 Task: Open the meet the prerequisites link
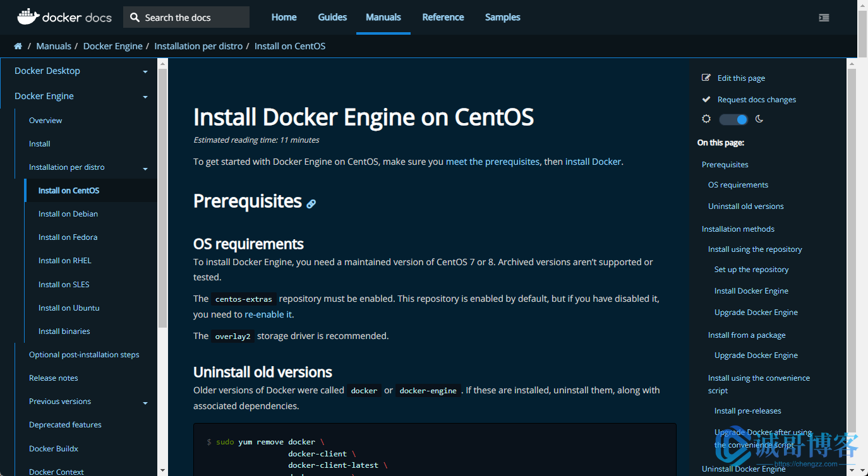(493, 162)
